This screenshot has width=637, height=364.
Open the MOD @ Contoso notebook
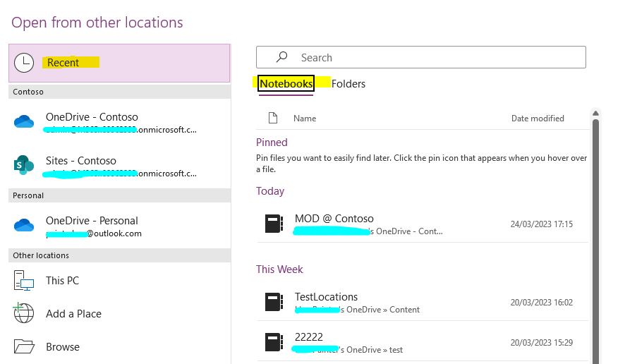[x=423, y=224]
